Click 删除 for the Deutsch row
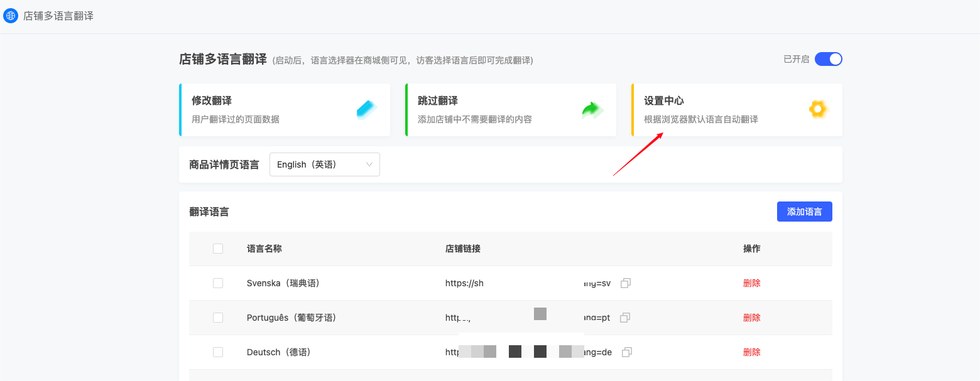The width and height of the screenshot is (980, 381). (x=751, y=352)
